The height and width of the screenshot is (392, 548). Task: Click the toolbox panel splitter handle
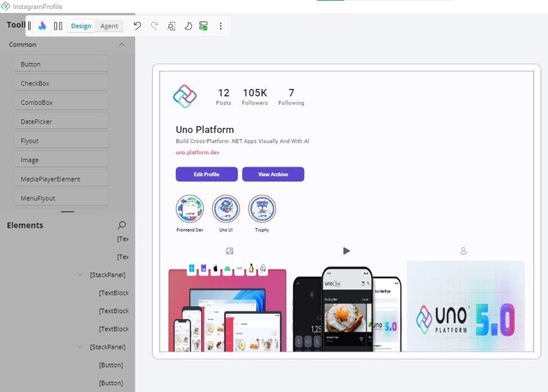(x=67, y=212)
